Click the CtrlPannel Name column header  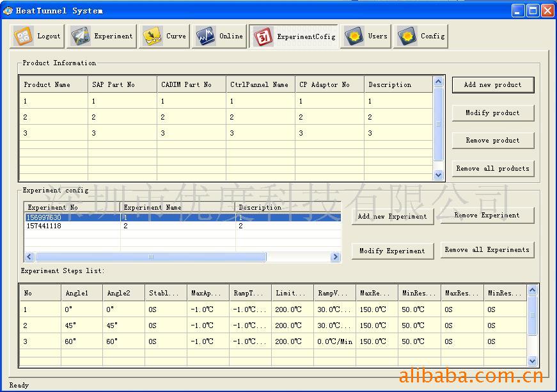261,84
